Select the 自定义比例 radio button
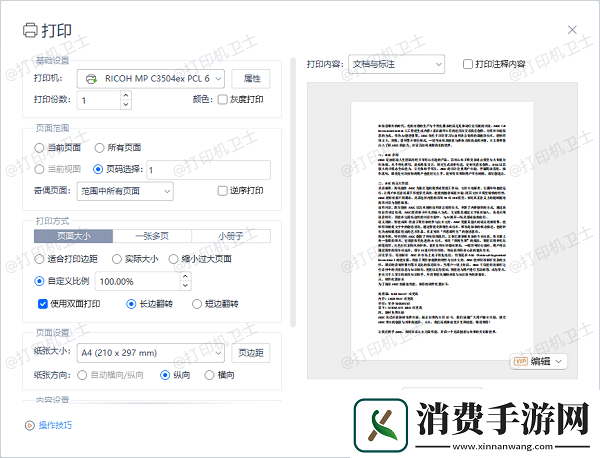The height and width of the screenshot is (458, 600). (x=39, y=281)
